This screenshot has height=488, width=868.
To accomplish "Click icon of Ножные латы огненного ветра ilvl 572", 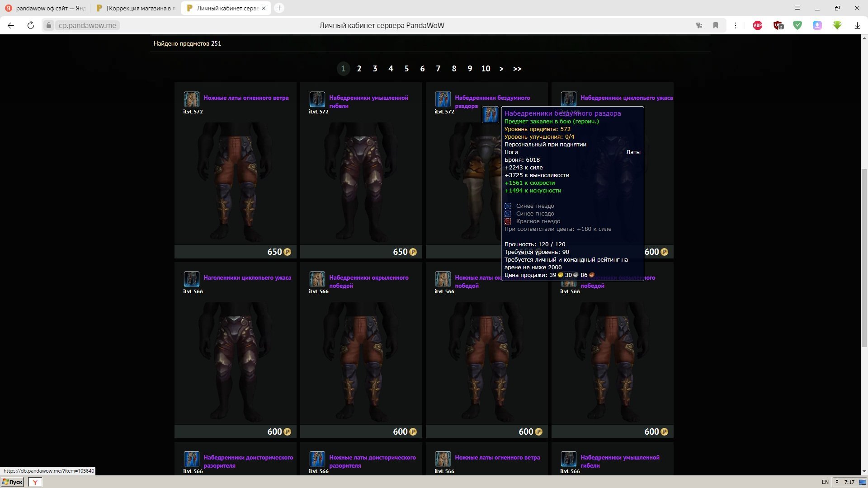I will [192, 99].
